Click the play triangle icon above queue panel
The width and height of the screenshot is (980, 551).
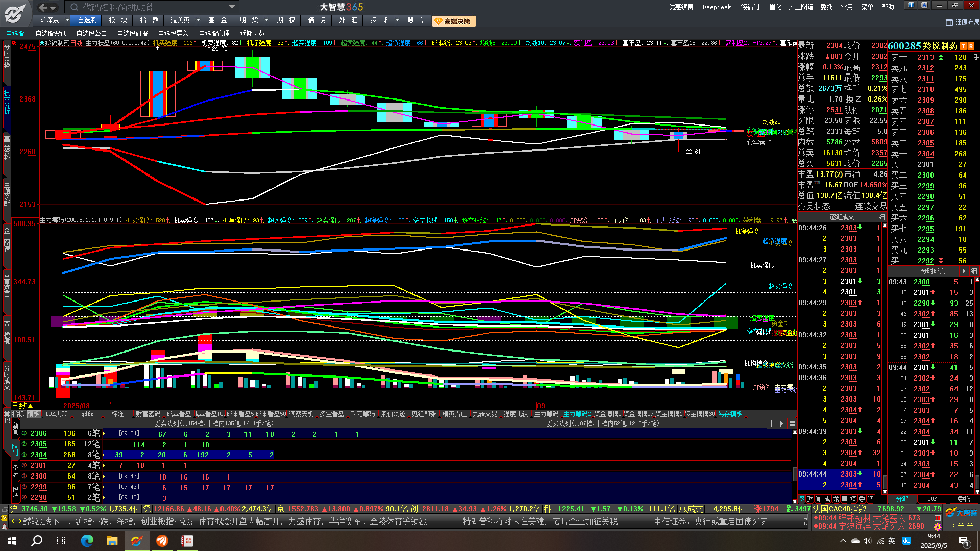coord(781,423)
